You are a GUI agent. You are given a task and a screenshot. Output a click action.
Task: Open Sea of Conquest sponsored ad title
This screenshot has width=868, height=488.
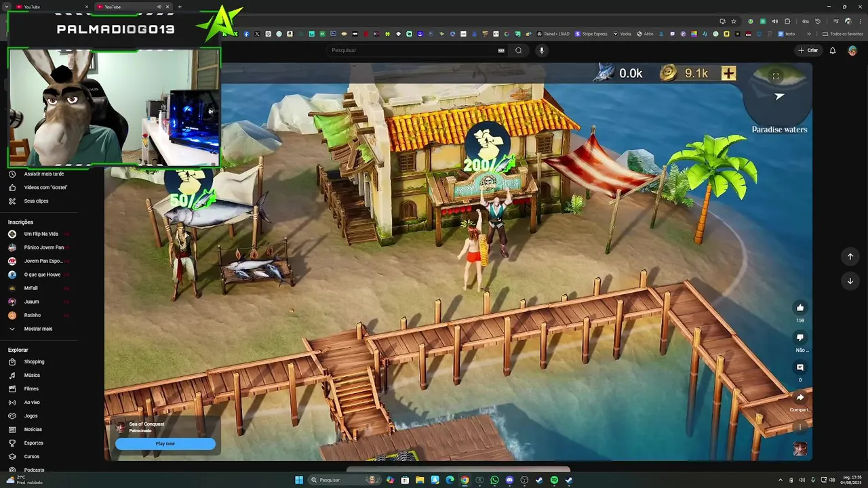(x=146, y=424)
